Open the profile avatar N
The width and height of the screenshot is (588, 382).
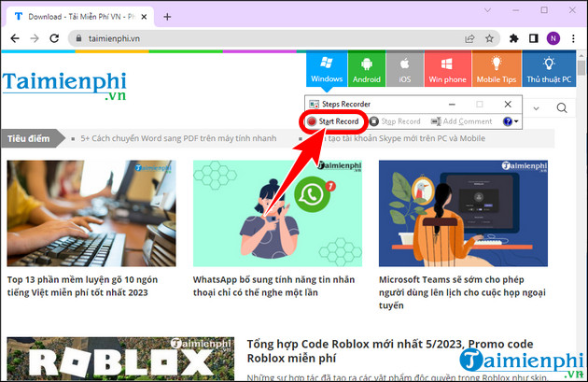(x=553, y=38)
